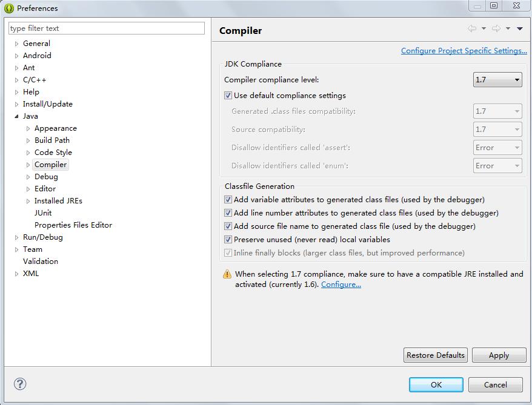Click the Restore Defaults button

pyautogui.click(x=436, y=355)
